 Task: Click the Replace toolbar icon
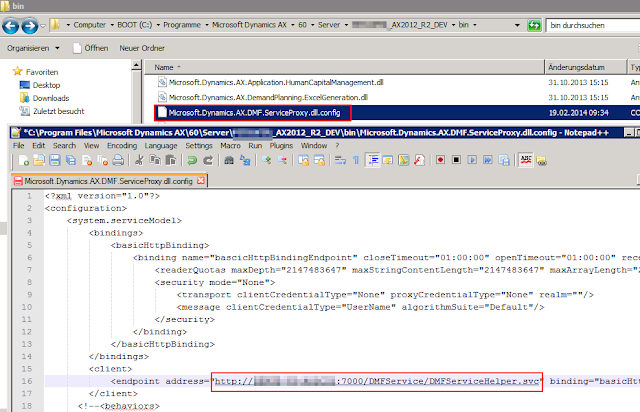(x=245, y=160)
